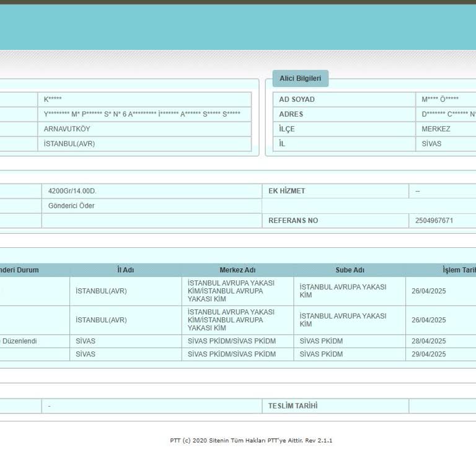Click the Gönderici Öder payment cell
The height and width of the screenshot is (476, 476).
click(x=71, y=206)
